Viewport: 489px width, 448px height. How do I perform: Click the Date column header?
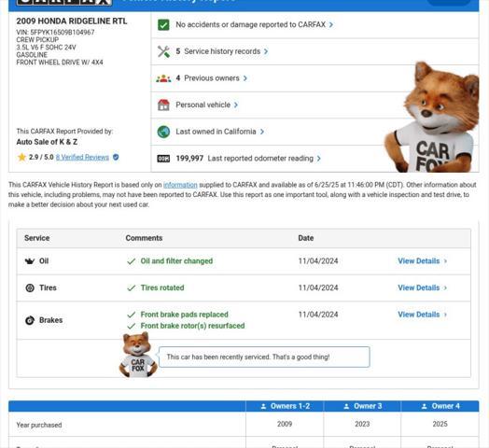click(x=306, y=238)
